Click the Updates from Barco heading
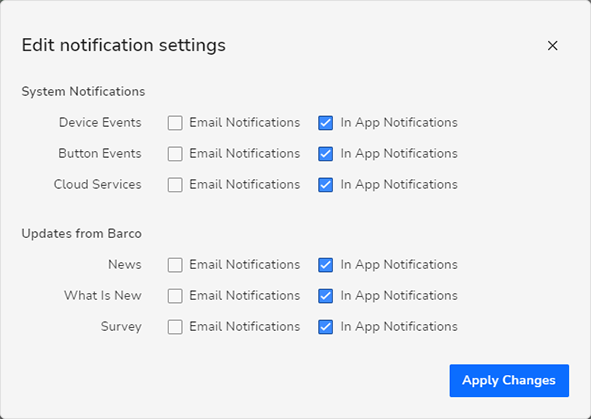The width and height of the screenshot is (591, 419). [x=81, y=233]
